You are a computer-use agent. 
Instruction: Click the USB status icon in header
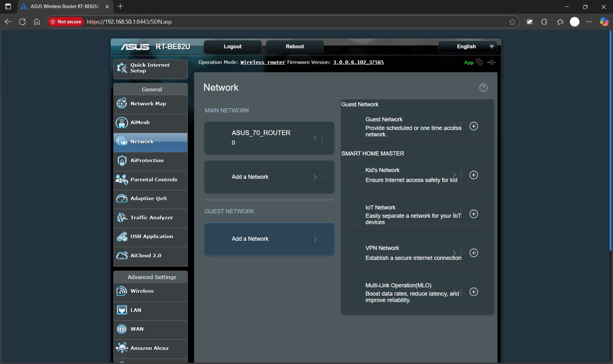[491, 62]
